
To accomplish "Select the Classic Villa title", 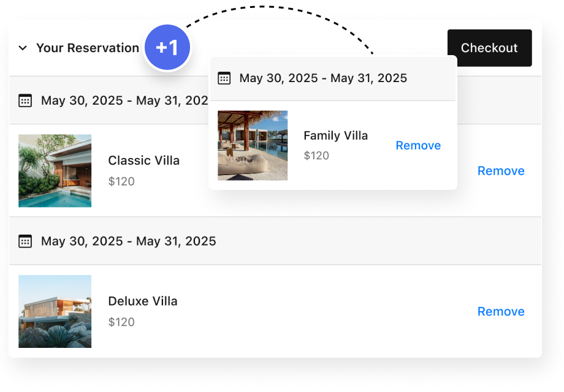I will pyautogui.click(x=143, y=160).
